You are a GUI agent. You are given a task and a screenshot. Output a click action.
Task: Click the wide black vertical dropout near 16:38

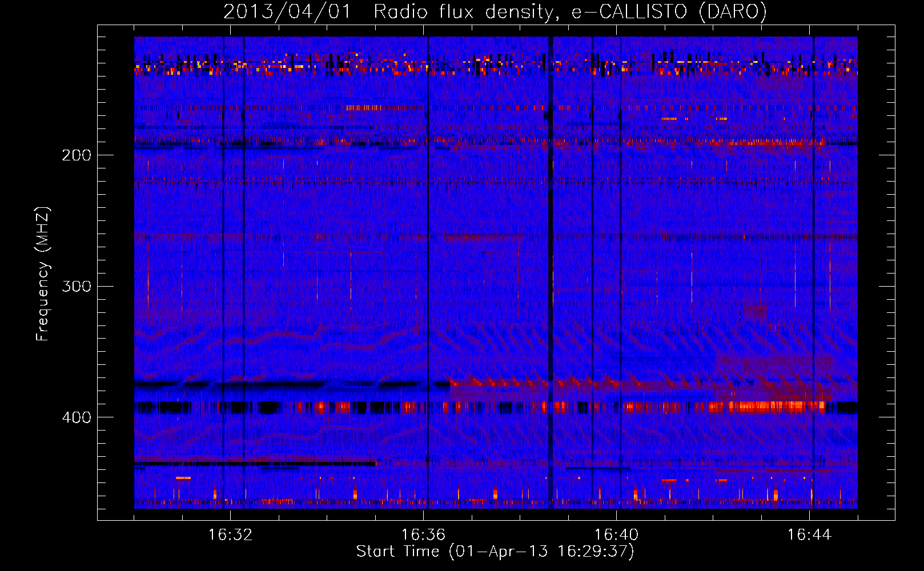[x=551, y=272]
